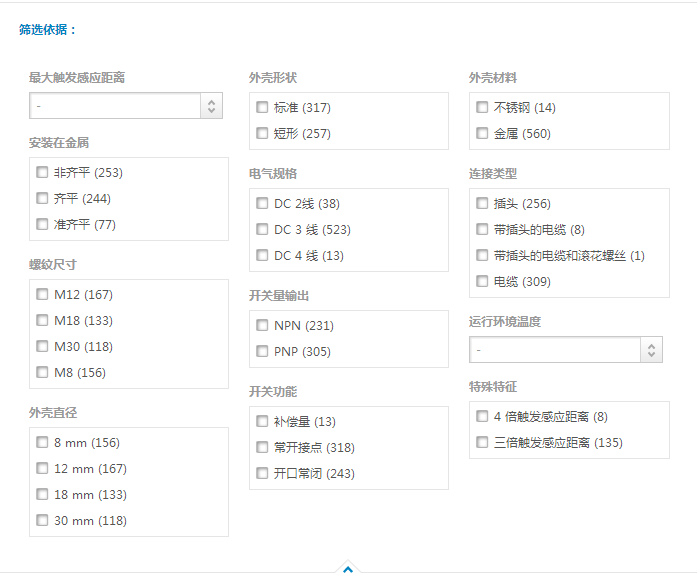
Task: Tick the M30 (118) checkbox
Action: tap(42, 346)
